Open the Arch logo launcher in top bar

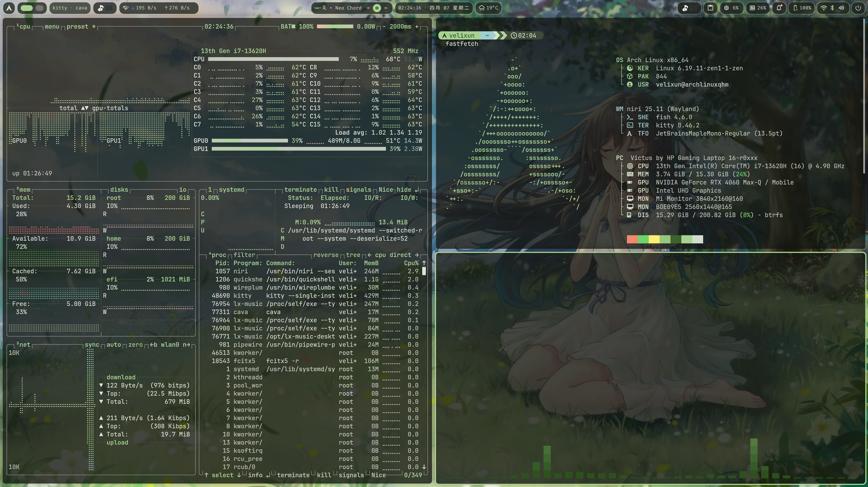click(x=9, y=8)
